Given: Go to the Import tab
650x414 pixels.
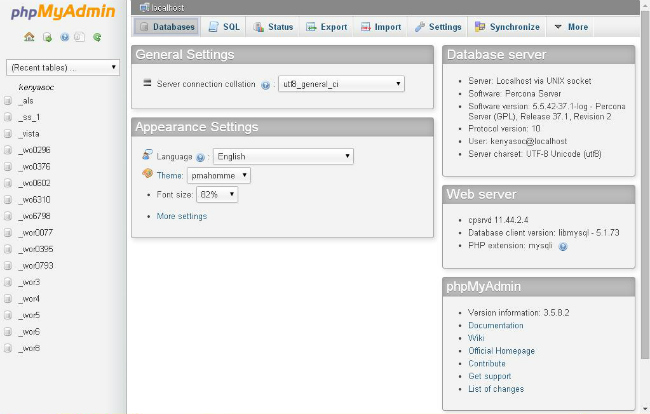Looking at the screenshot, I should click(x=381, y=27).
